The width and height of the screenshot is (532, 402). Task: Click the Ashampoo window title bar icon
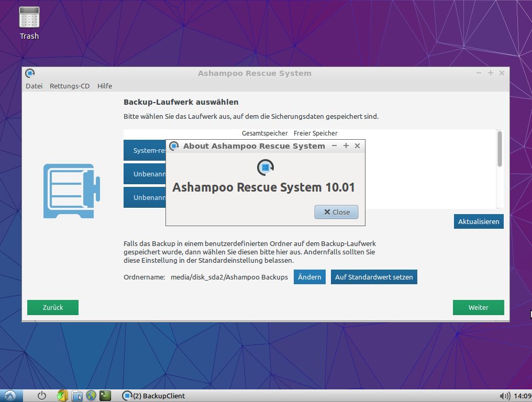tap(30, 73)
